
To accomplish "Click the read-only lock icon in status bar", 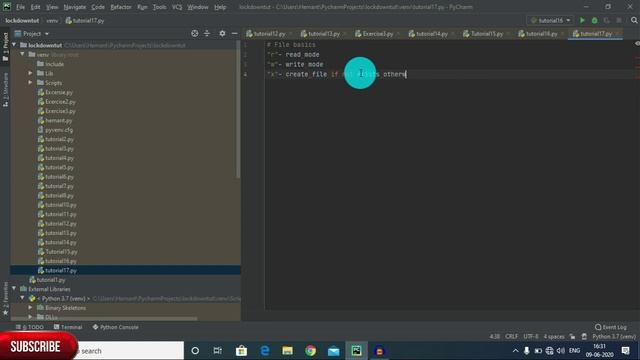I will (572, 337).
